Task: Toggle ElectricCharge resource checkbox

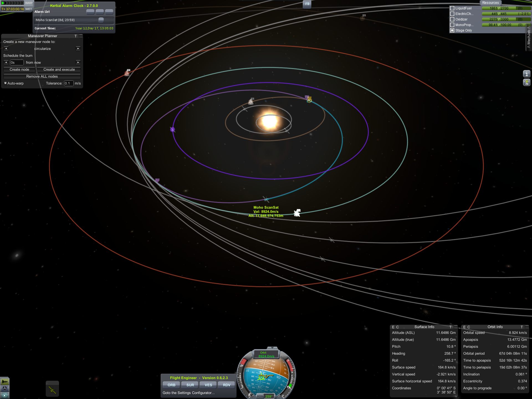Action: (452, 14)
